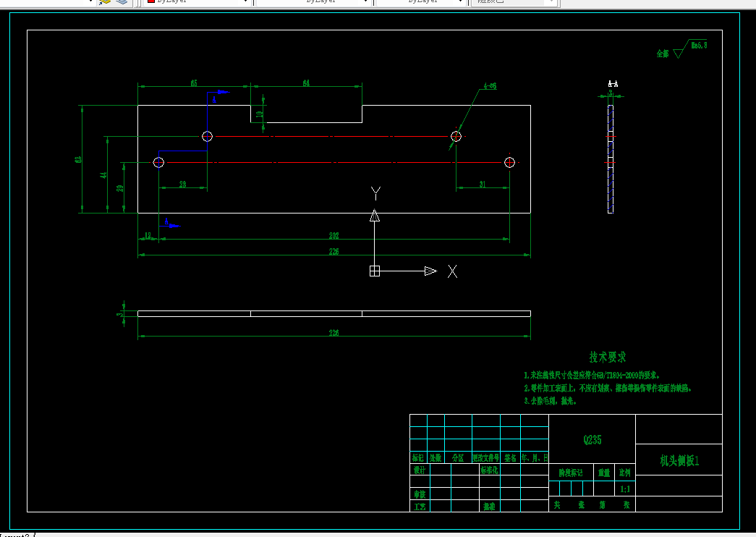Viewport: 756px width, 537px height.
Task: Select the 全部 text near roughness symbol
Action: (x=663, y=54)
